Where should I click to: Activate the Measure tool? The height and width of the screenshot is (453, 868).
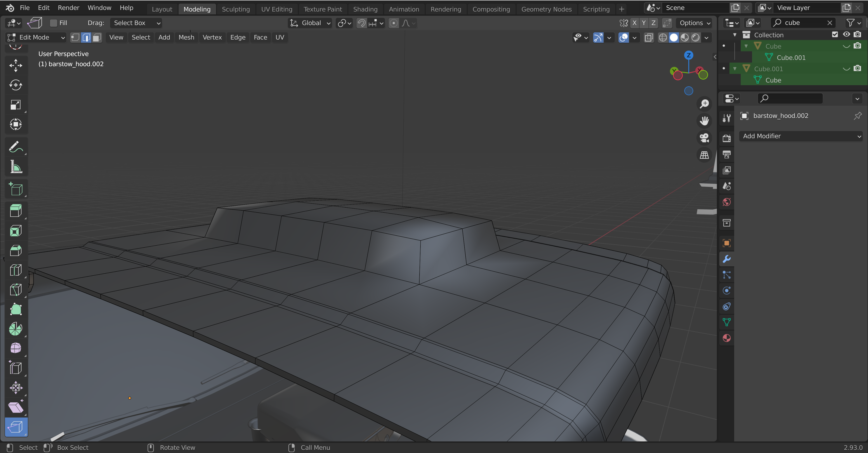tap(16, 167)
